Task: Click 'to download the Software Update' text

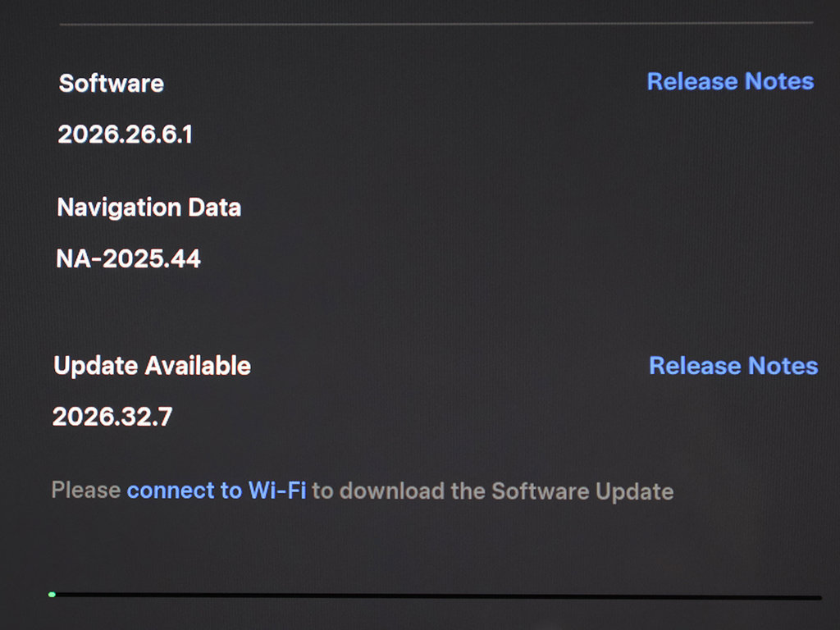Action: tap(493, 491)
